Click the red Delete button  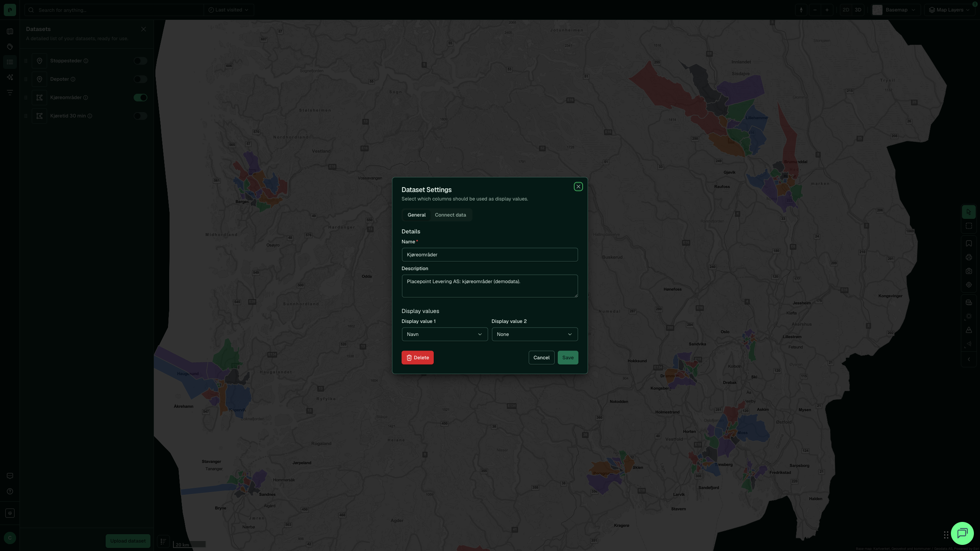pyautogui.click(x=417, y=358)
